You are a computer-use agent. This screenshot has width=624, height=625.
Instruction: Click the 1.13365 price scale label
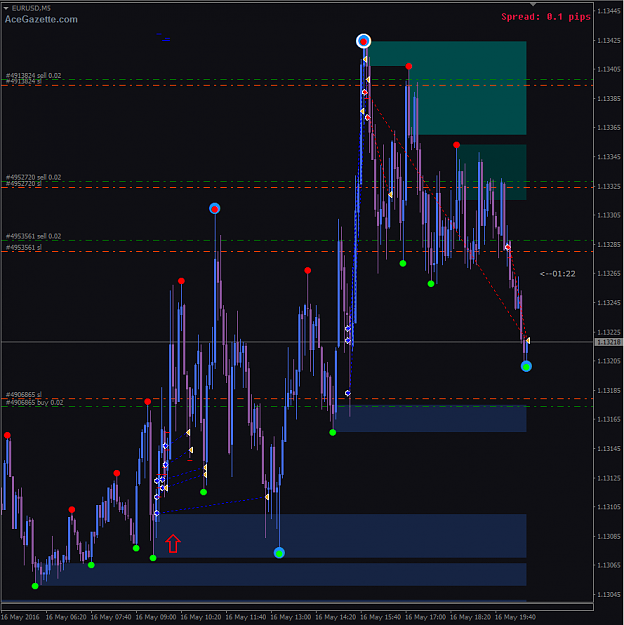click(x=609, y=128)
